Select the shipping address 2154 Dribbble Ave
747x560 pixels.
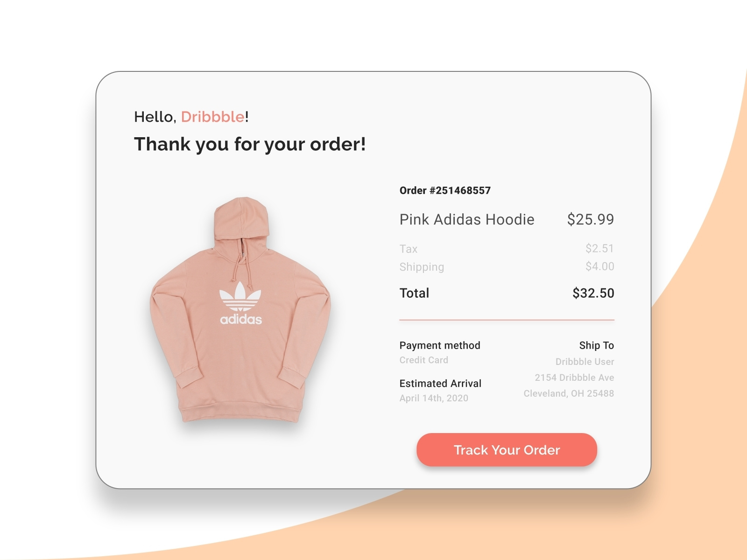click(574, 377)
